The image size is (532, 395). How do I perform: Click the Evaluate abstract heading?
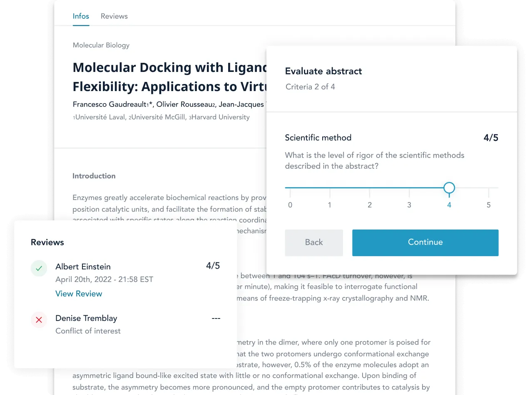[323, 71]
